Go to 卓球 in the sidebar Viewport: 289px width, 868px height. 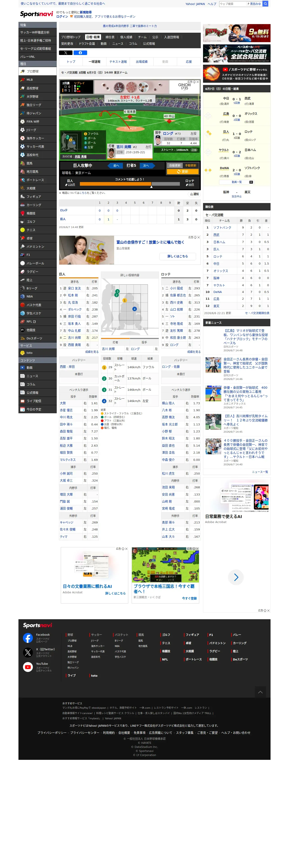coord(37,238)
